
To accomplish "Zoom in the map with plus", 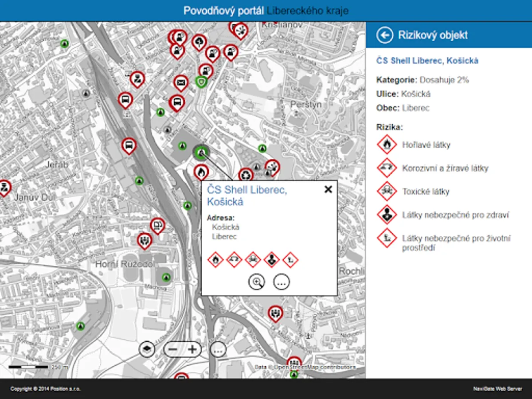I will coord(192,349).
